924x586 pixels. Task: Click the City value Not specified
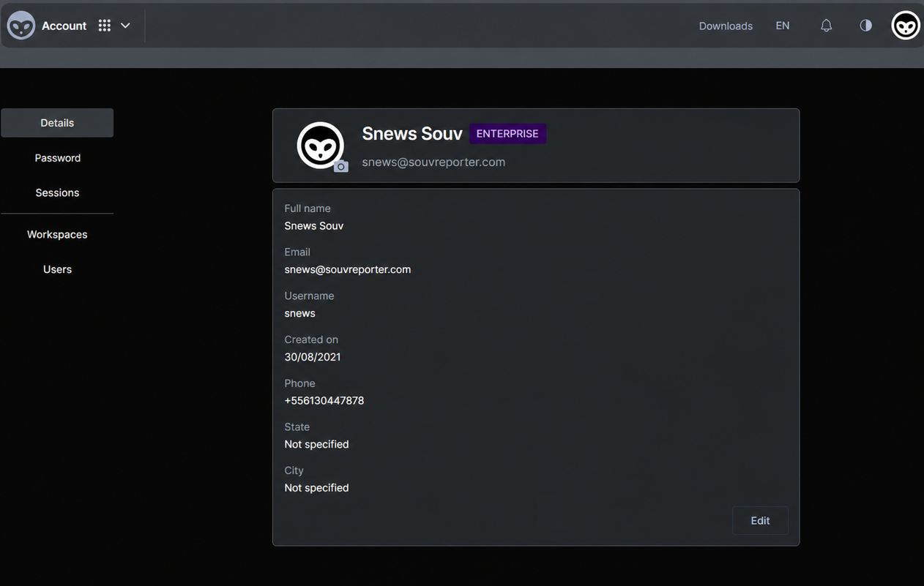316,488
